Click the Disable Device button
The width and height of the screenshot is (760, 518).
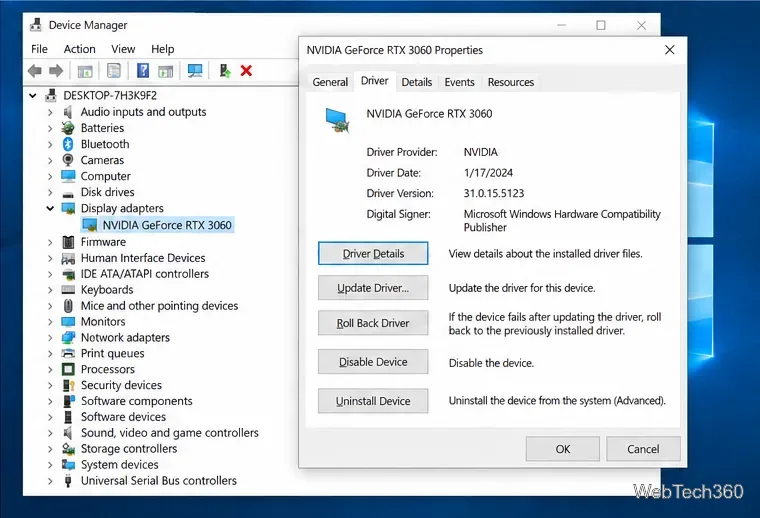(x=373, y=361)
